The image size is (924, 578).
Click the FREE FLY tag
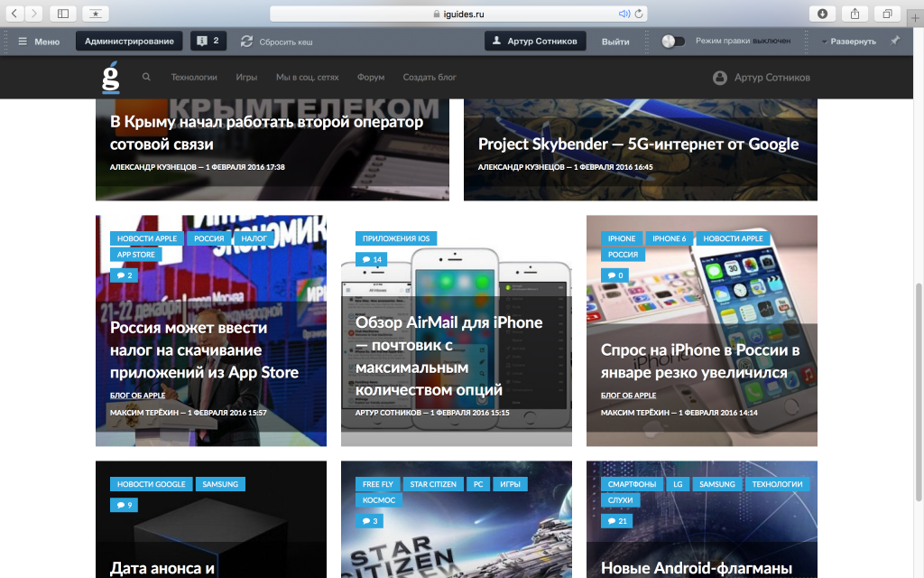click(378, 484)
